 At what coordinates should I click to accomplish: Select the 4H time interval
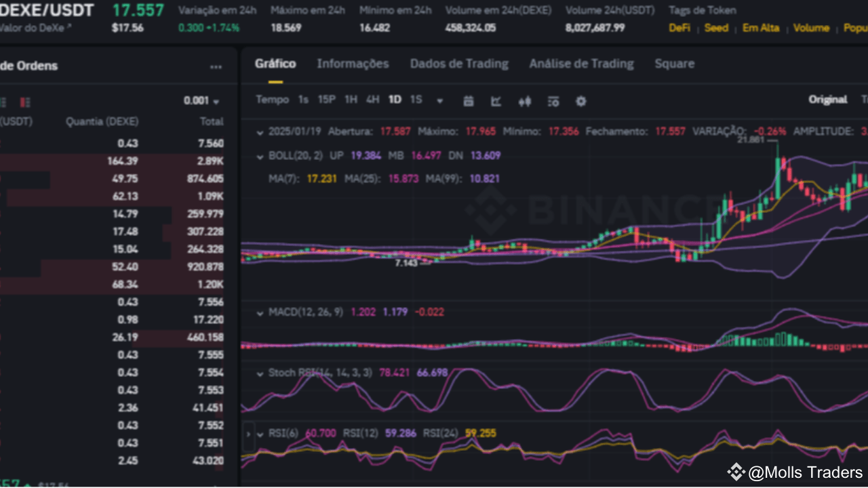(373, 100)
